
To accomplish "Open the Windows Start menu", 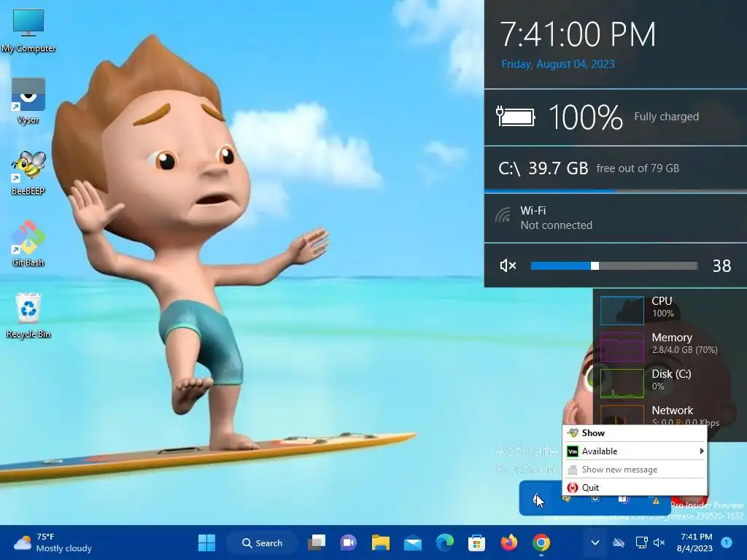I will coord(206,542).
